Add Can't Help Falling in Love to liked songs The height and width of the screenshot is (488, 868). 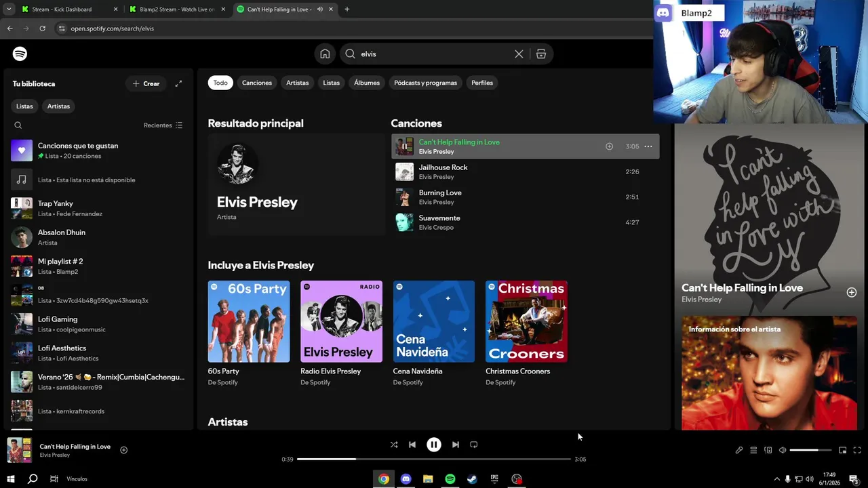[609, 146]
